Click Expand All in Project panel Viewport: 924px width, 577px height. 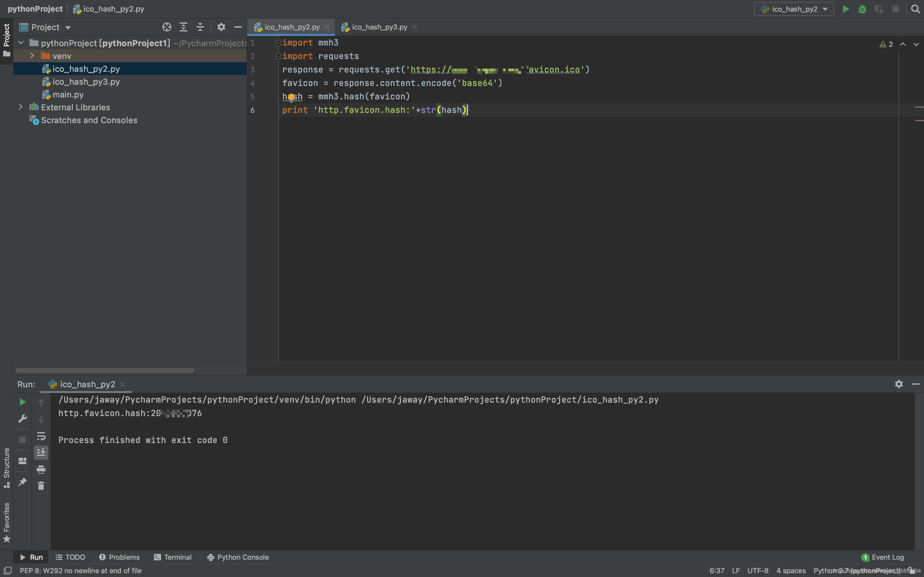click(183, 27)
